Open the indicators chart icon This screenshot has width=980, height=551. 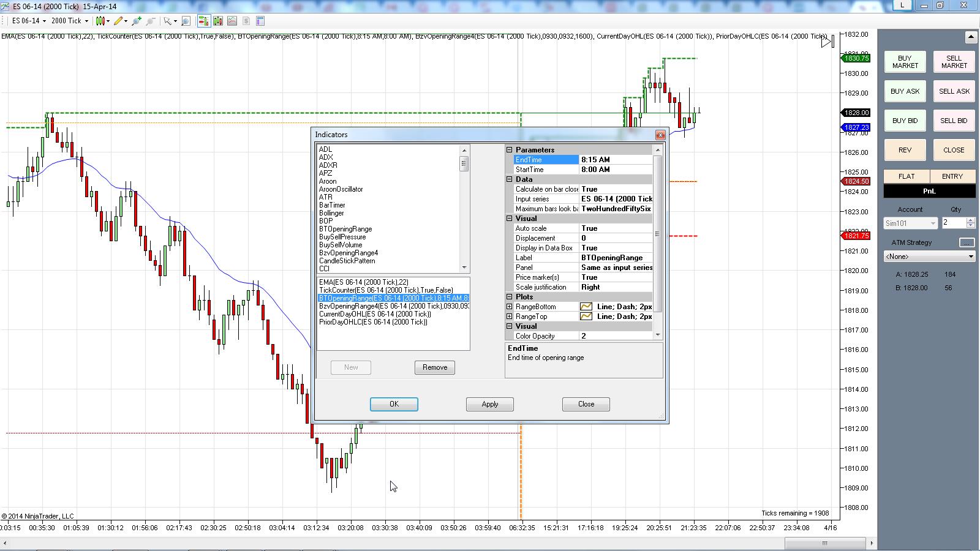click(232, 21)
